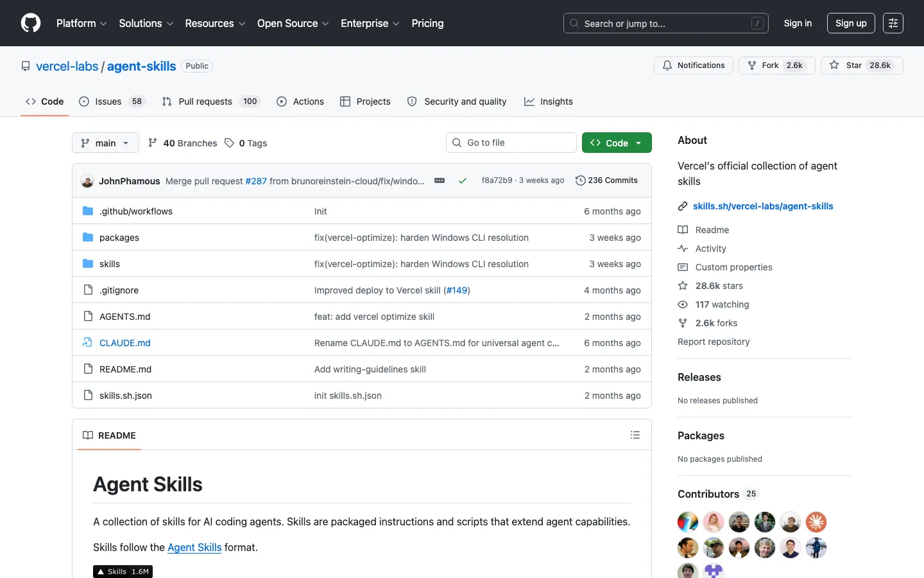The image size is (924, 578).
Task: Open commit hash f8a72b9
Action: [497, 180]
